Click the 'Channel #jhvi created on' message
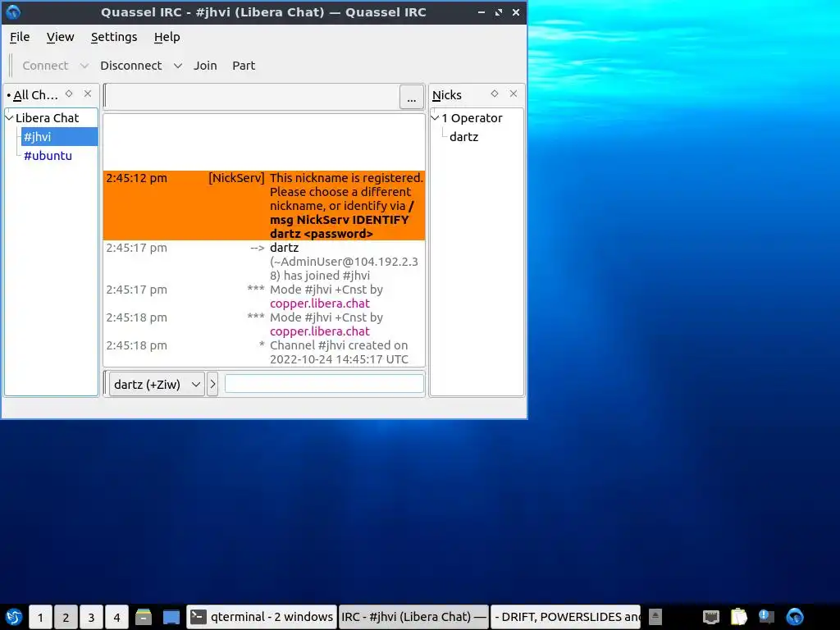This screenshot has height=630, width=840. pos(339,352)
